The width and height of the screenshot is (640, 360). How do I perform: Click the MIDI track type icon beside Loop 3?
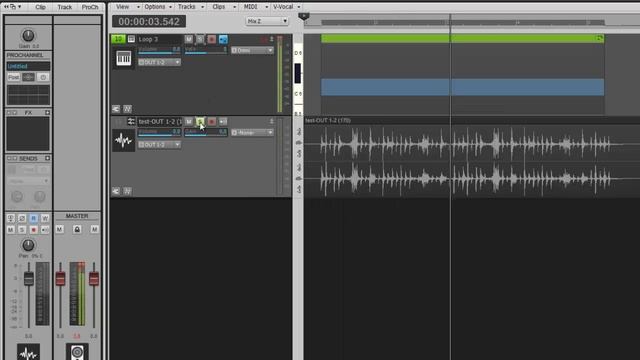click(131, 39)
